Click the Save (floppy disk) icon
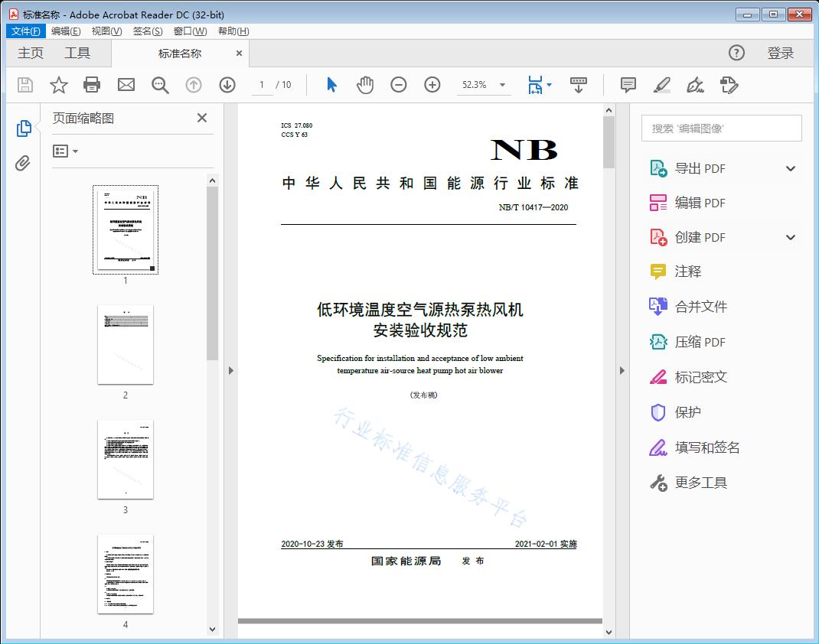This screenshot has height=644, width=819. pos(24,85)
